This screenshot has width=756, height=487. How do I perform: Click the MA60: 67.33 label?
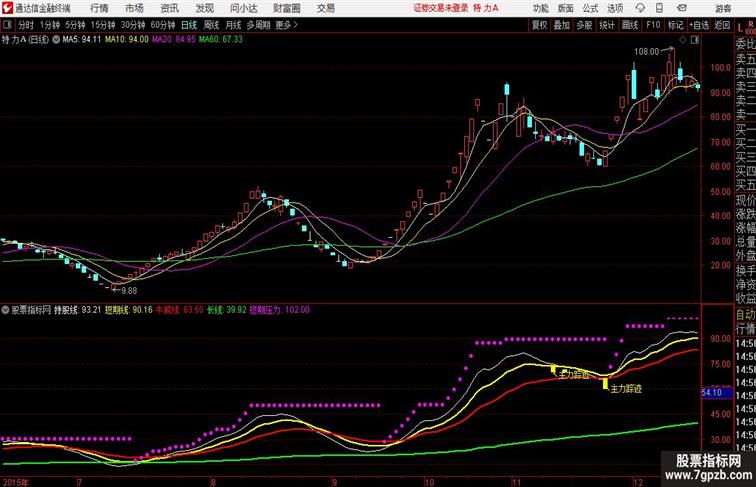(x=221, y=40)
